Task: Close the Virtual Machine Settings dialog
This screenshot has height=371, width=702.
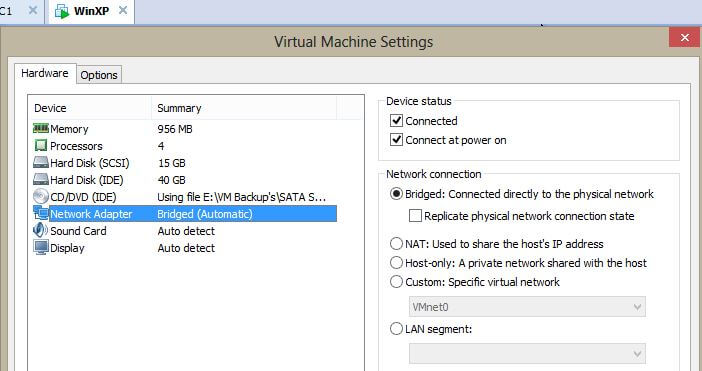Action: [x=685, y=38]
